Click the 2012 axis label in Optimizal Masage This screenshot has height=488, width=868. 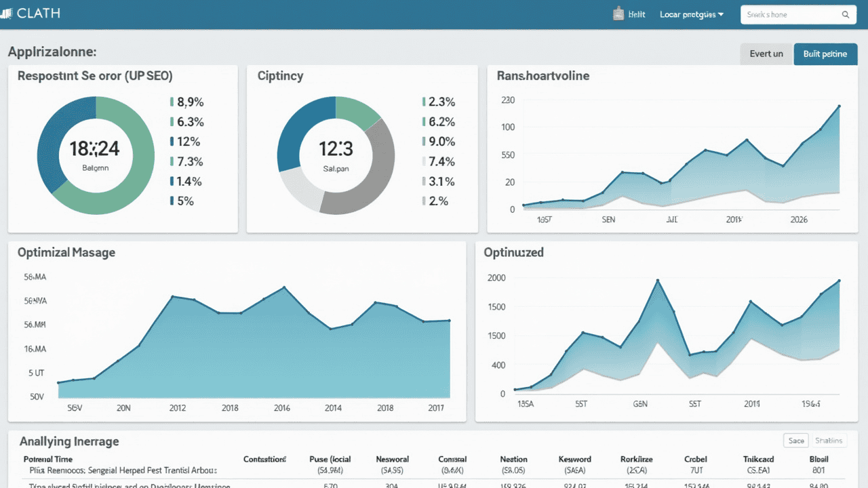(x=178, y=408)
